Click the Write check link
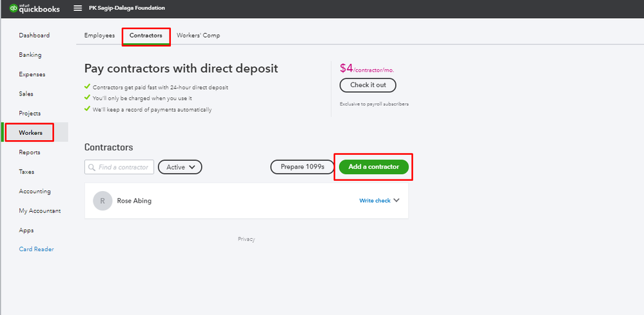644x315 pixels. pyautogui.click(x=375, y=201)
